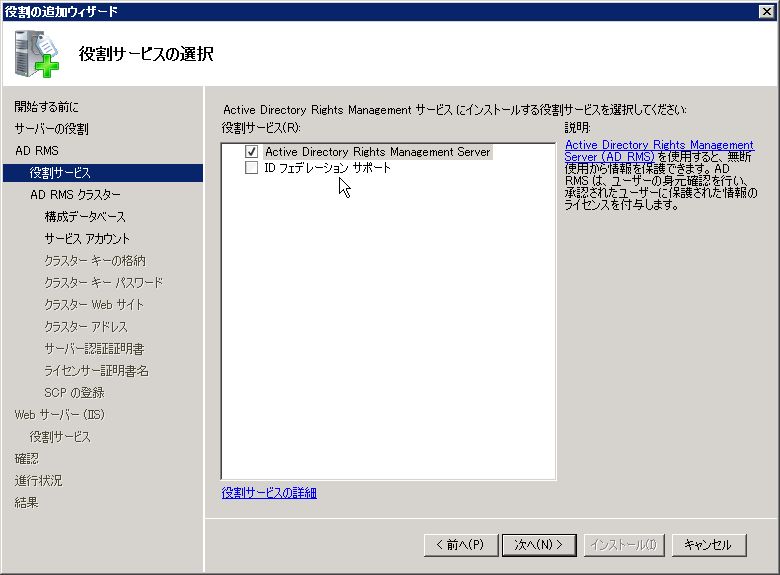
Task: Select AD RMS クラスター step
Action: 75,194
